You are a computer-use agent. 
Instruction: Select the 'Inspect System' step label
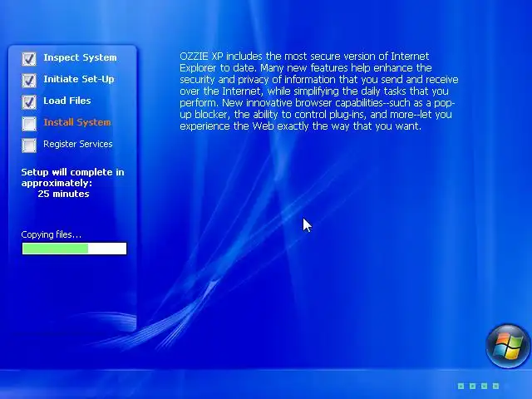coord(80,57)
